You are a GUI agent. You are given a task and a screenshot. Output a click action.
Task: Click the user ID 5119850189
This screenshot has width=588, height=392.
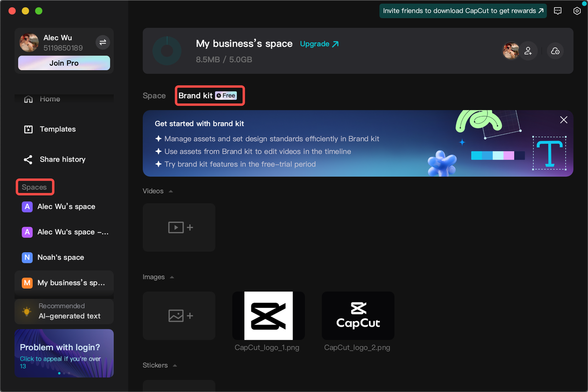pyautogui.click(x=63, y=48)
